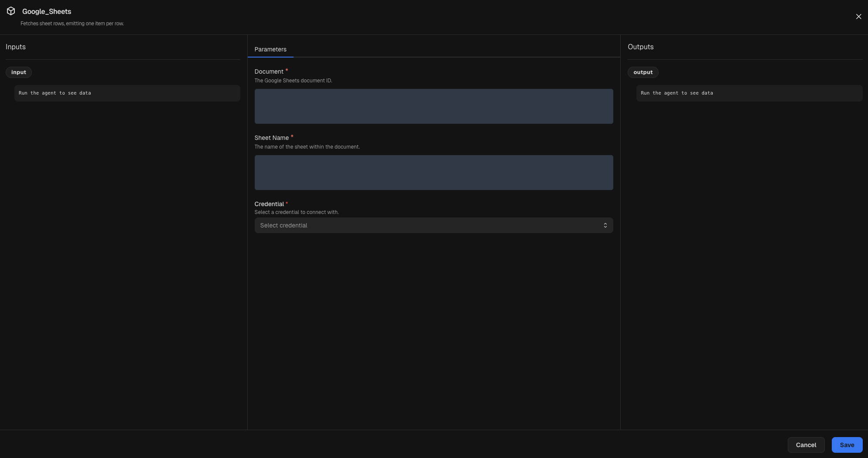Click the Google_Sheets node title text
The height and width of the screenshot is (458, 868).
[x=47, y=11]
